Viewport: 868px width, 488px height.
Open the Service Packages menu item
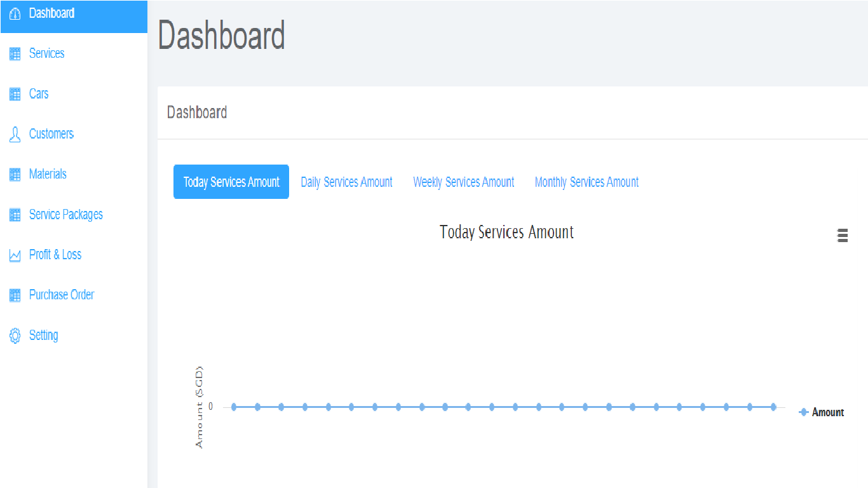point(66,215)
